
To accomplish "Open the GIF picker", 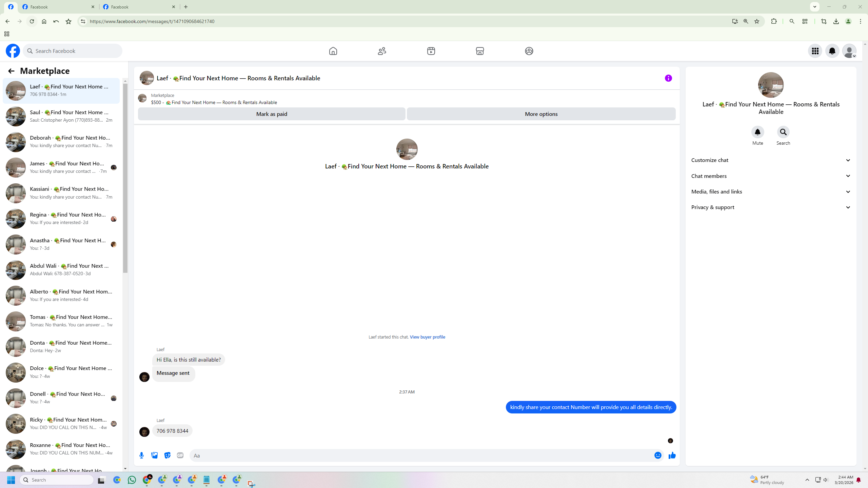I will pos(180,455).
